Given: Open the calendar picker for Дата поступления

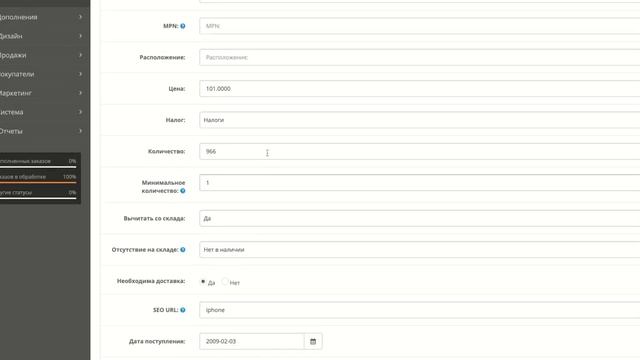Looking at the screenshot, I should tap(313, 341).
